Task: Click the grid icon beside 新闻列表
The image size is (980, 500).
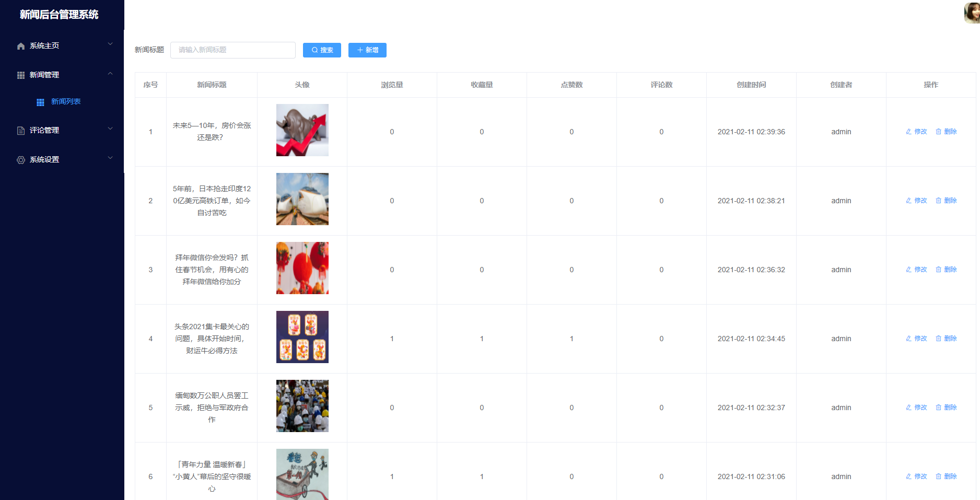Action: click(x=40, y=102)
